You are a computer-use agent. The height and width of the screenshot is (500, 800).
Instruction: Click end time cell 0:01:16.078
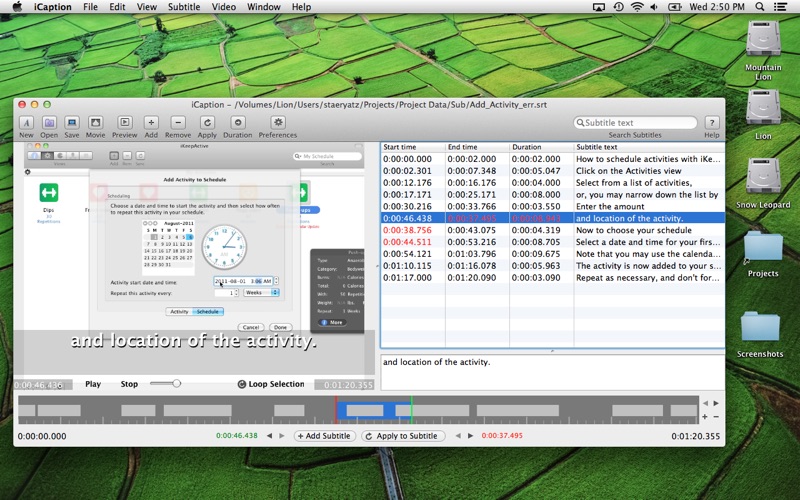click(x=471, y=266)
